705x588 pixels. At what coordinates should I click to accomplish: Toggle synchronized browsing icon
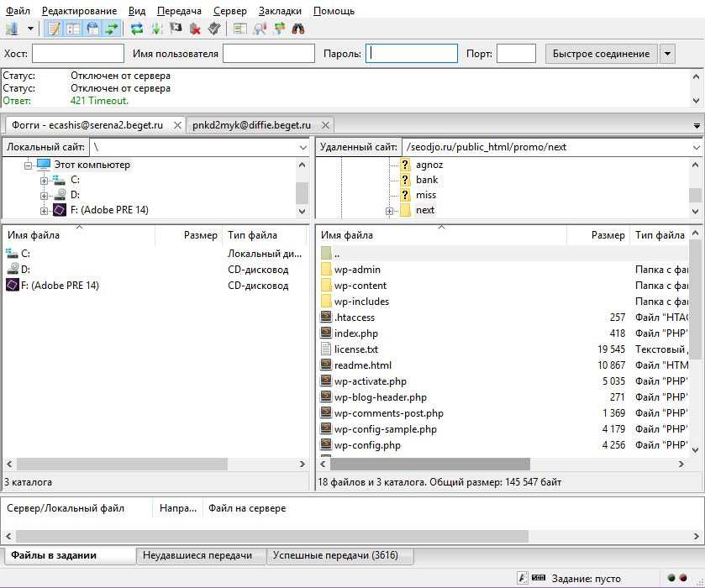click(279, 29)
